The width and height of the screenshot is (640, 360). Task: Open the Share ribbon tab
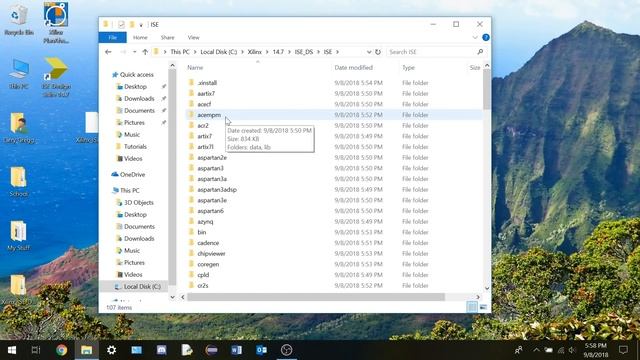point(167,37)
